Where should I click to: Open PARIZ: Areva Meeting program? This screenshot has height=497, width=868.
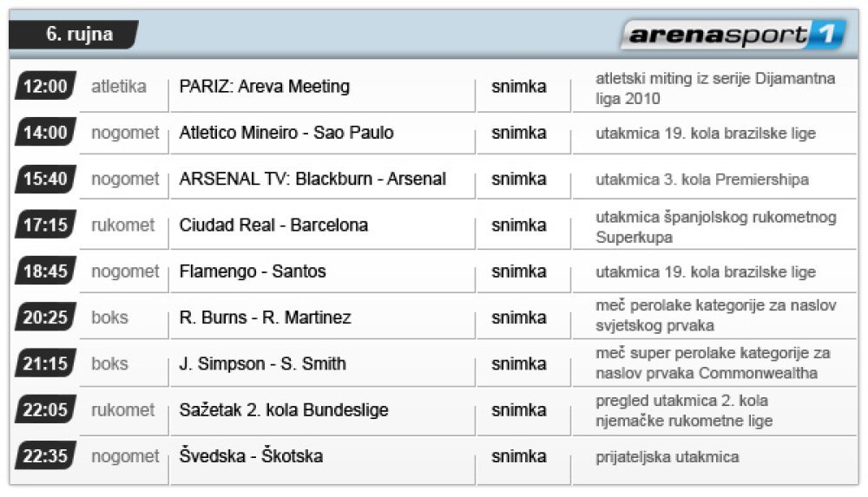tap(265, 87)
